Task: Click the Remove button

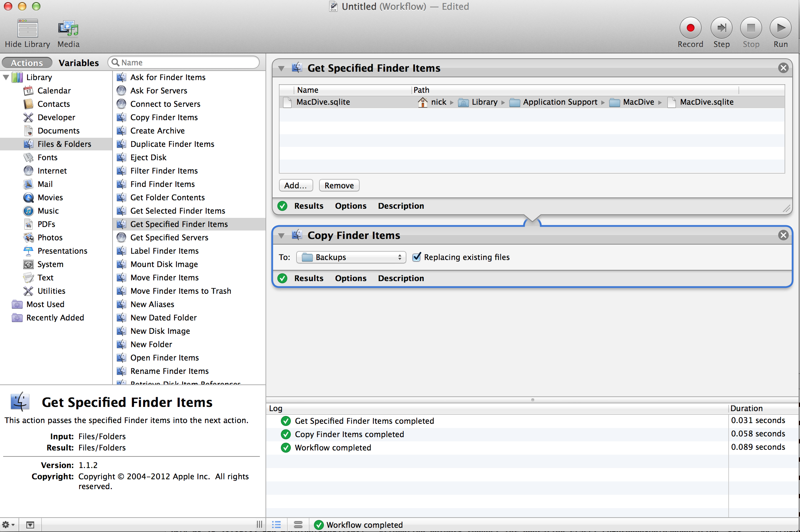Action: click(339, 185)
